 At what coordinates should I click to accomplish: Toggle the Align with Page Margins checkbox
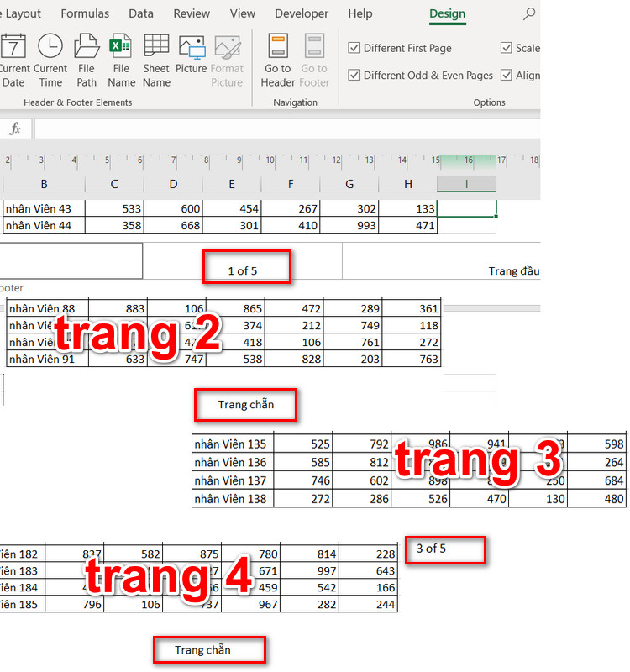[x=507, y=75]
